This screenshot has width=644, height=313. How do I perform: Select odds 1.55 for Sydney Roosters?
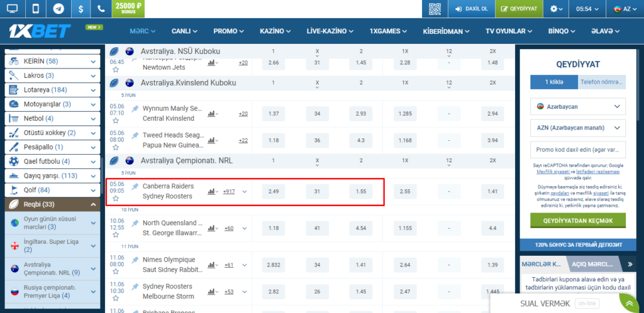point(360,191)
